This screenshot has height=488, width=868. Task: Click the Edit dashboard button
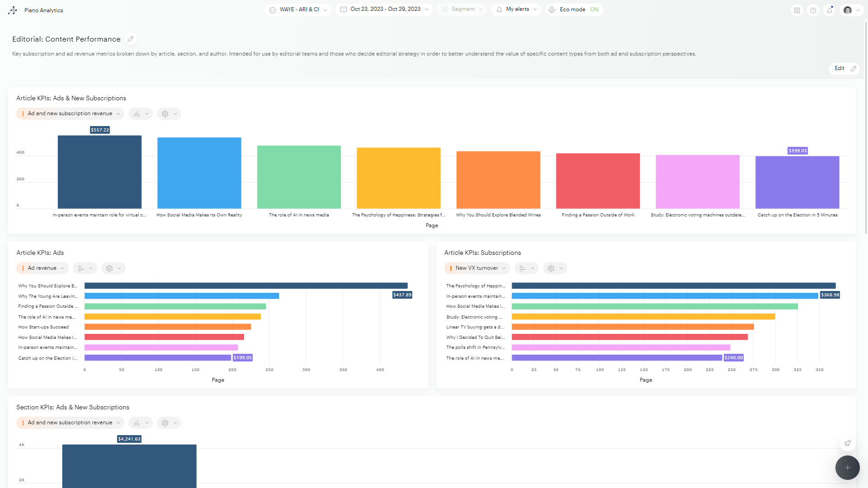tap(844, 68)
